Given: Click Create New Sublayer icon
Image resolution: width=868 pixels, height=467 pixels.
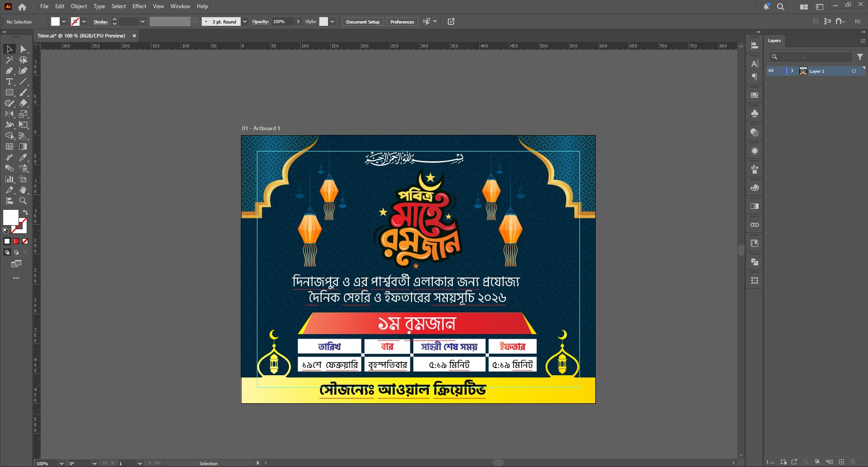Looking at the screenshot, I should (830, 462).
